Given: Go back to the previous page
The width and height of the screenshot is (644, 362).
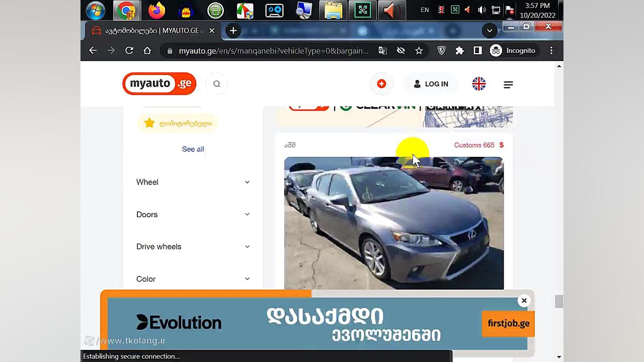Looking at the screenshot, I should [93, 50].
